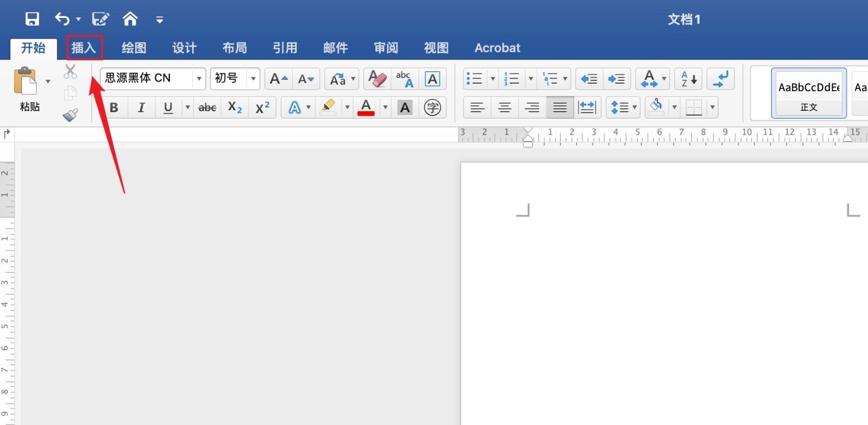Increase font size with A up icon
The width and height of the screenshot is (868, 425).
(279, 79)
